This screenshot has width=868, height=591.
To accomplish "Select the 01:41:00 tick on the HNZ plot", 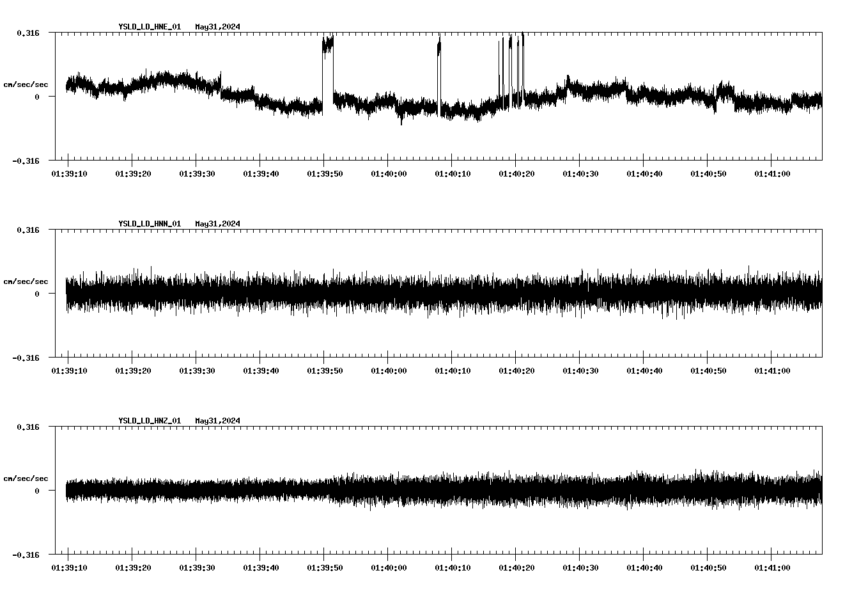I will (771, 567).
